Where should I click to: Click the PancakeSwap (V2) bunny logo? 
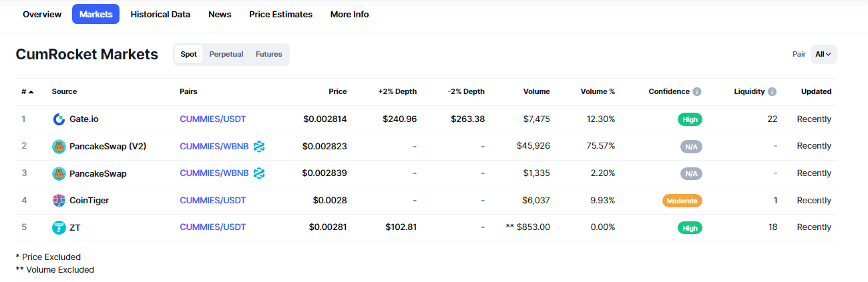(x=59, y=147)
